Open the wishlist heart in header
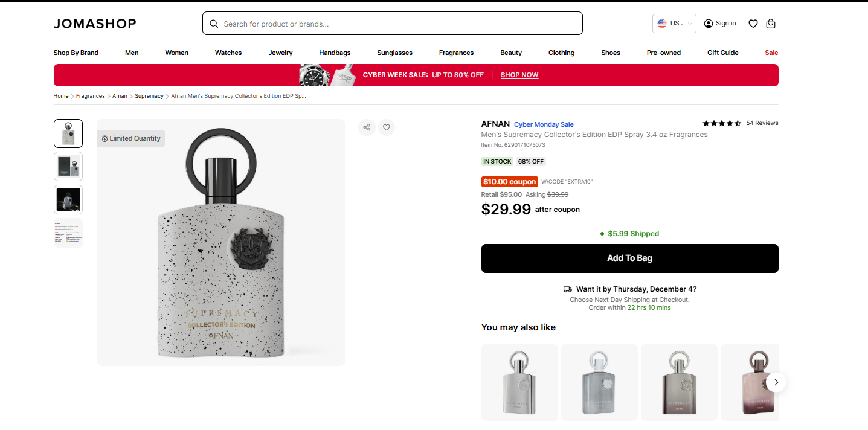This screenshot has height=430, width=868. (753, 24)
